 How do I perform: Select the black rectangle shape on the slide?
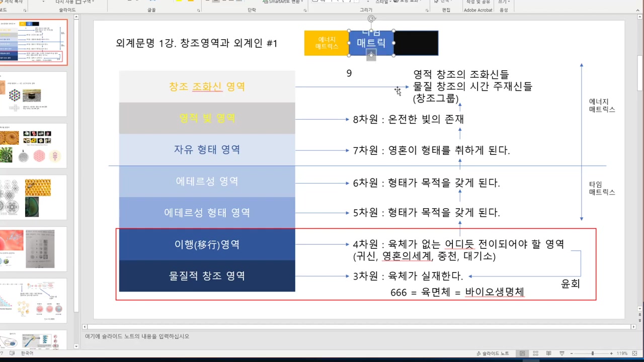(x=416, y=43)
